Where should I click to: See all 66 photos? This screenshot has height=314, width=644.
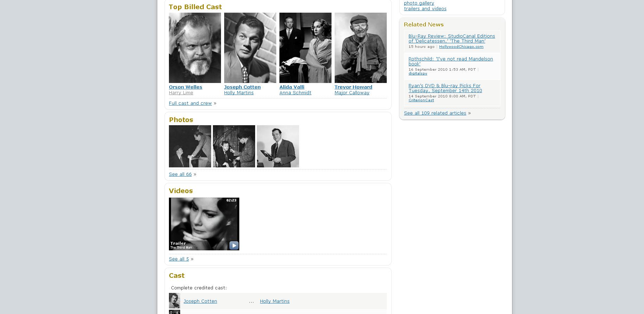[180, 174]
